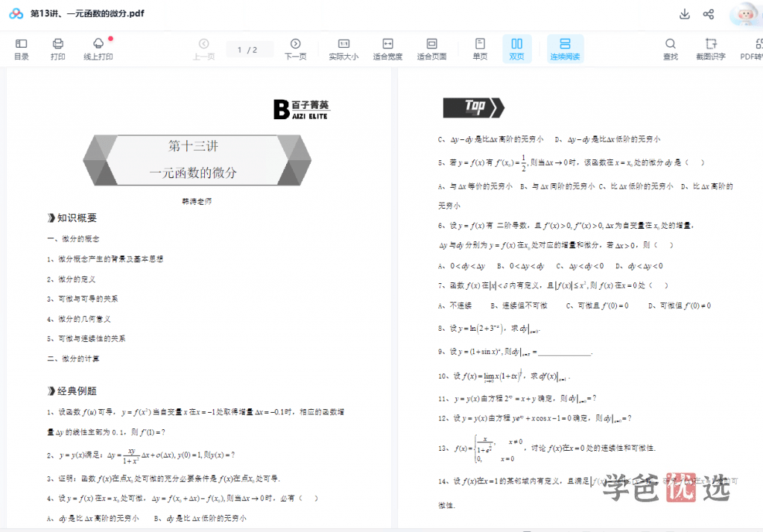Click the line 4、微分的几何意义

coord(79,320)
